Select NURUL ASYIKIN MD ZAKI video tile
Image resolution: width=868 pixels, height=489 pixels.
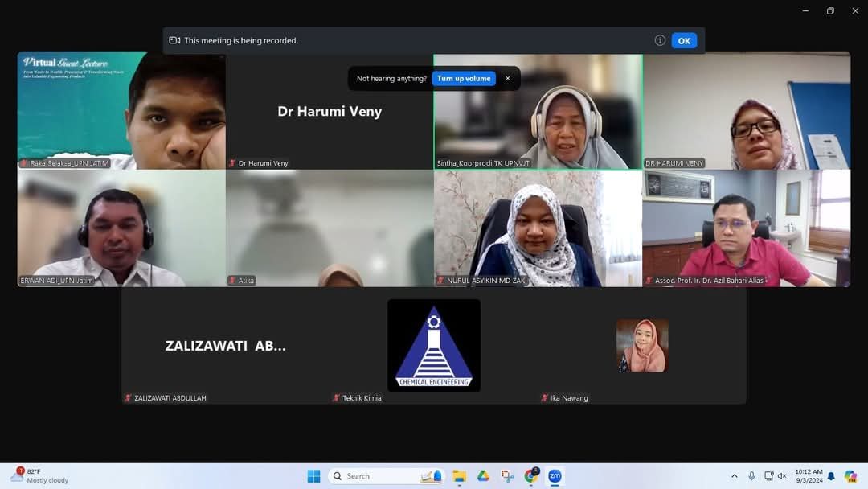tap(538, 228)
